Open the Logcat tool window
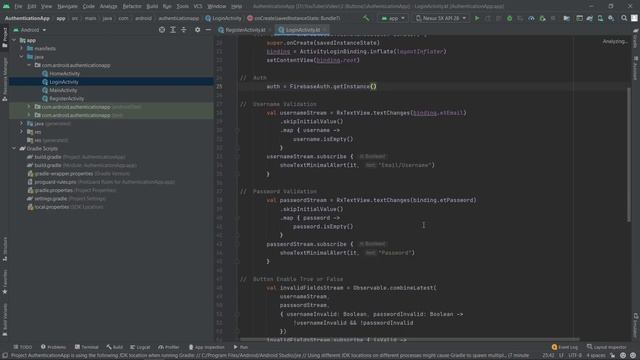This screenshot has width=640, height=360. point(140,347)
